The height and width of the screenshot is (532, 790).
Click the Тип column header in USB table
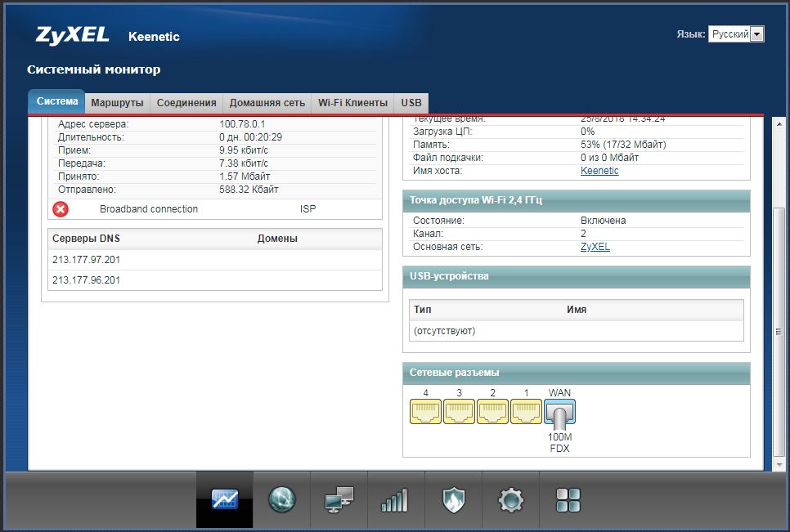[422, 310]
